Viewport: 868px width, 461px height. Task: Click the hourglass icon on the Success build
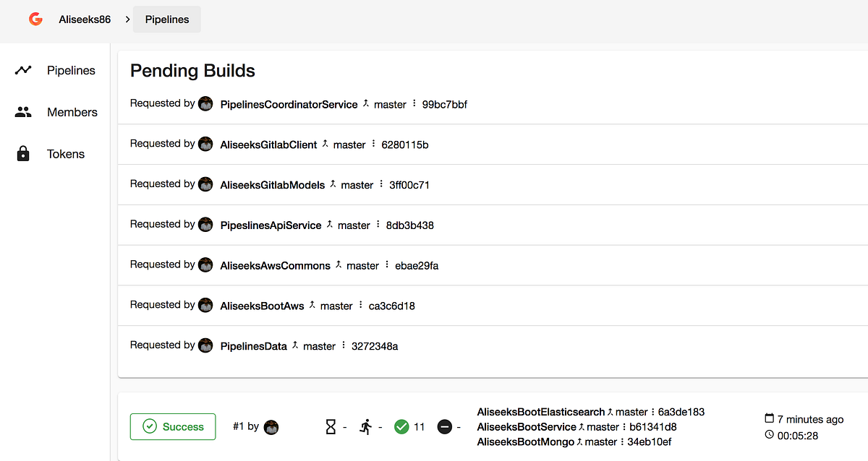[333, 426]
